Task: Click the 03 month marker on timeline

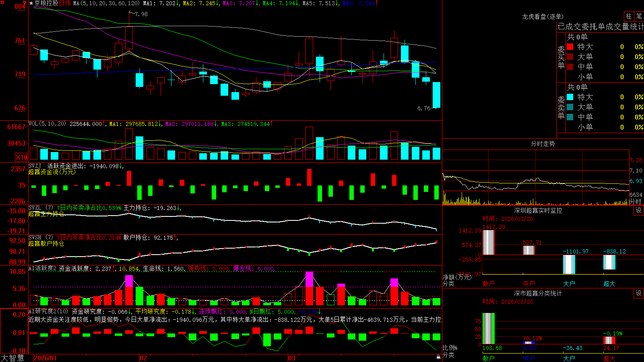Action: 292,358
